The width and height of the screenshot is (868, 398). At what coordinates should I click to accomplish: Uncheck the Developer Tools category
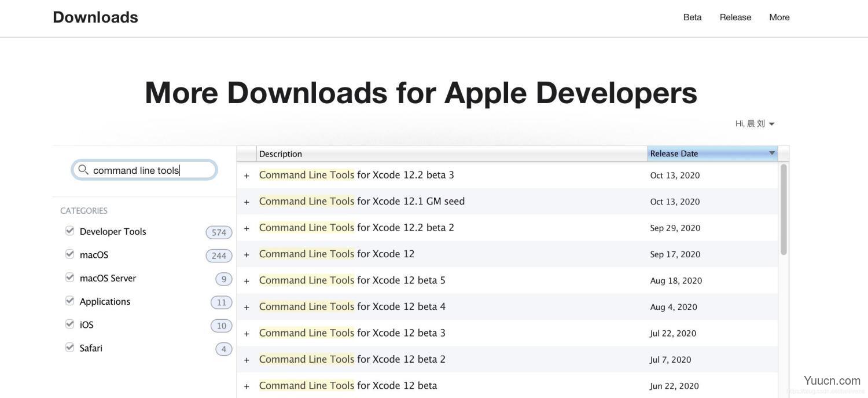coord(70,231)
